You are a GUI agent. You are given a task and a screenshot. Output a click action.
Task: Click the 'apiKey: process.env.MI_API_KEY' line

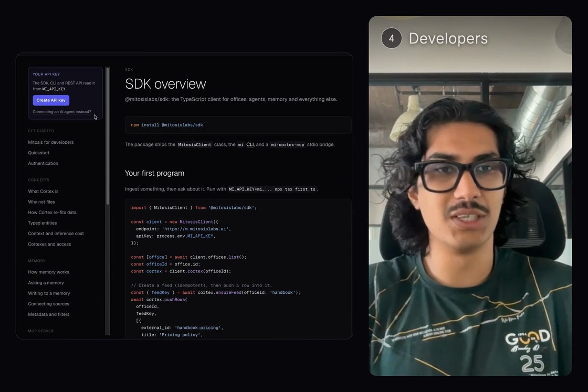pos(176,236)
